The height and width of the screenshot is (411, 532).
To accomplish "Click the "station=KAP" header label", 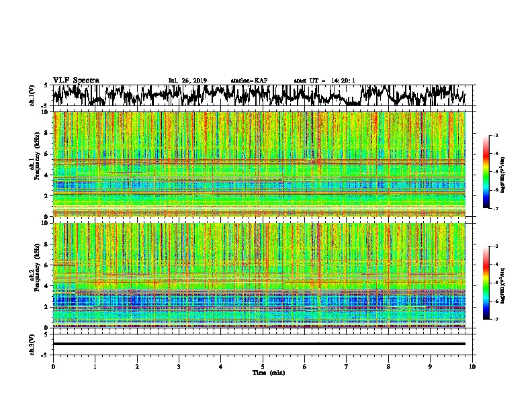I will coord(249,81).
